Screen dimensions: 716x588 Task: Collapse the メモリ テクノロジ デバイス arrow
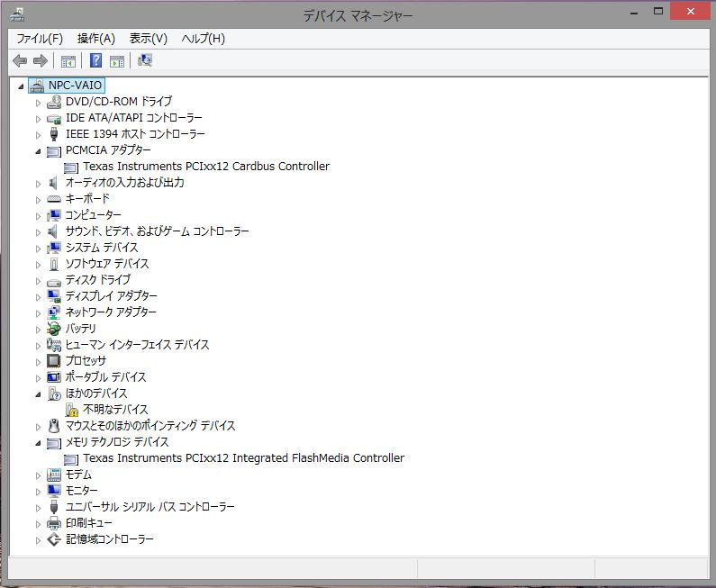(x=39, y=443)
